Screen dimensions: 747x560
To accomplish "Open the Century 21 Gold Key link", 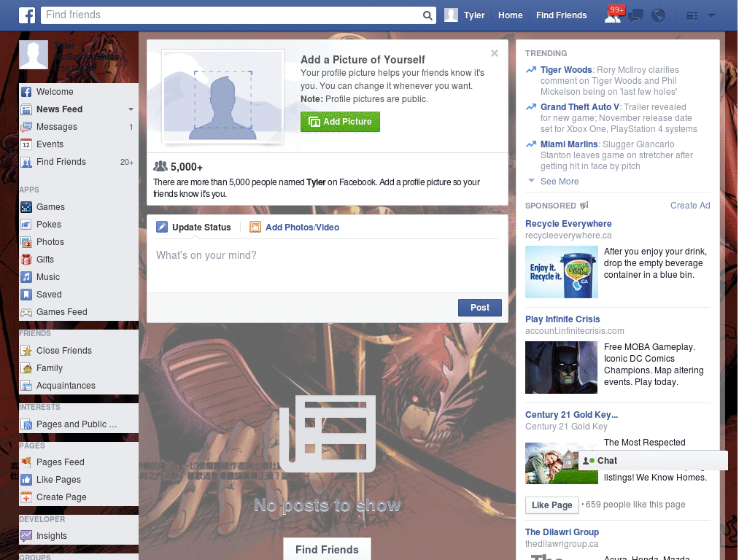I will pos(571,415).
